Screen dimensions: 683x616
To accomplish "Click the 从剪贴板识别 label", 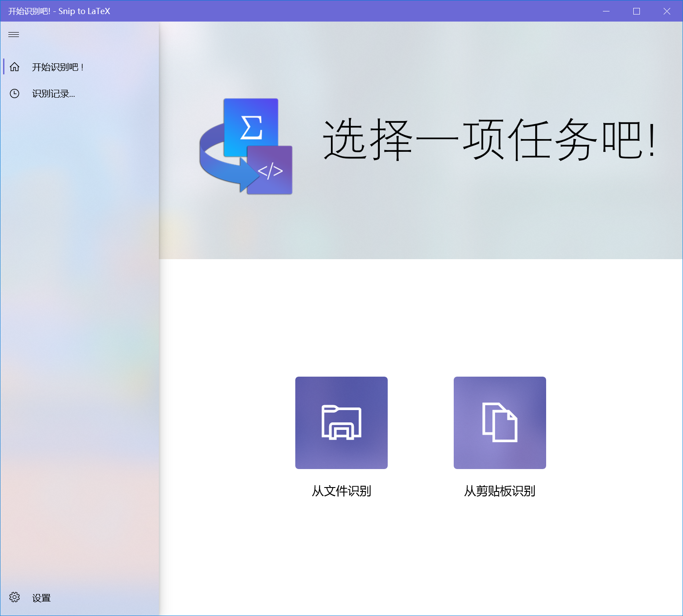I will [500, 491].
